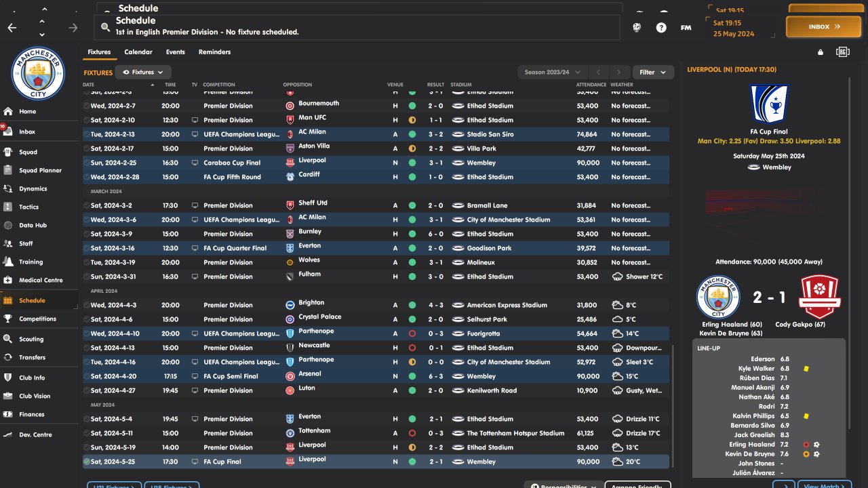Screen dimensions: 868x488
Task: Expand the Filter dropdown
Action: tap(653, 72)
